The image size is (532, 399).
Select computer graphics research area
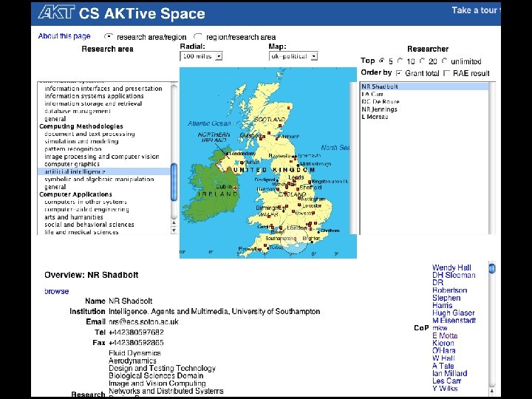[x=72, y=164]
